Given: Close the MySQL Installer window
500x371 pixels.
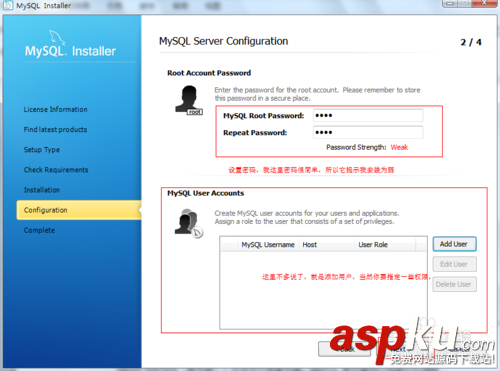Looking at the screenshot, I should coord(485,3).
